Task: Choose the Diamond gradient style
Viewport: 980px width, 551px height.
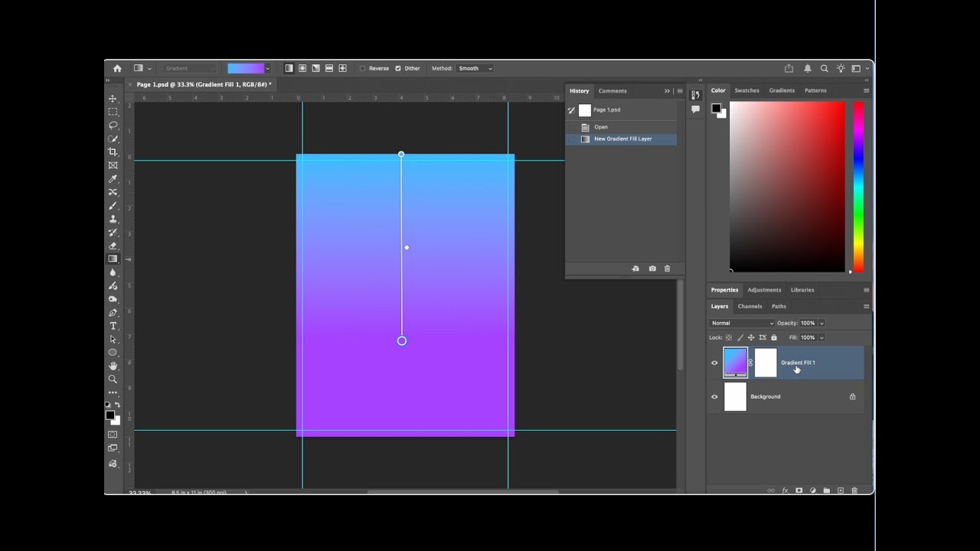Action: (x=342, y=68)
